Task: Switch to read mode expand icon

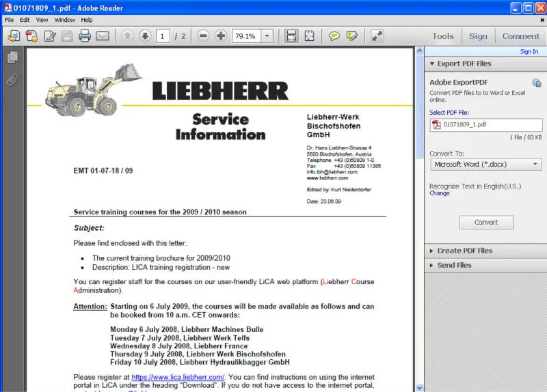Action: (x=377, y=36)
